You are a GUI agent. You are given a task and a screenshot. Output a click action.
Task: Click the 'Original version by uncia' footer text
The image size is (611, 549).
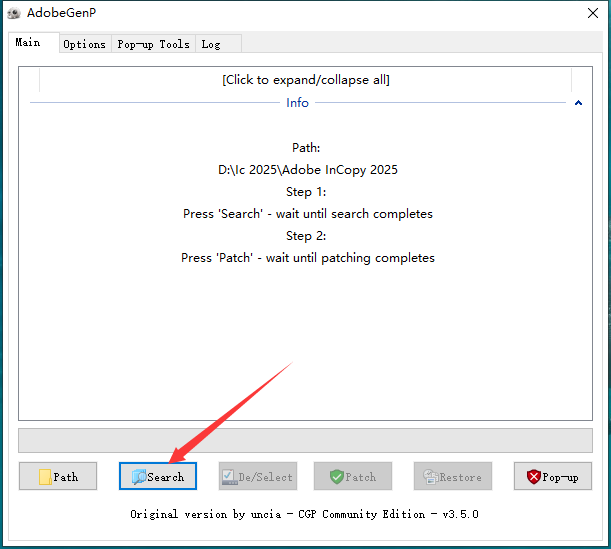pyautogui.click(x=305, y=514)
